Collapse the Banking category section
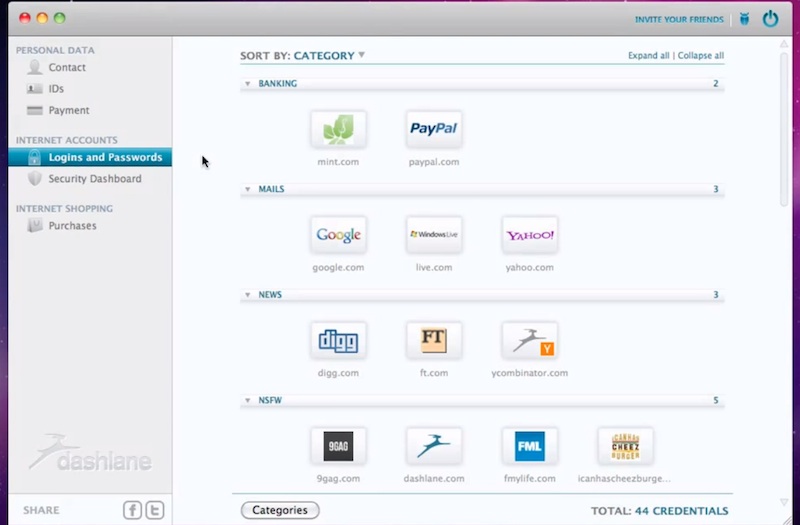 point(248,84)
